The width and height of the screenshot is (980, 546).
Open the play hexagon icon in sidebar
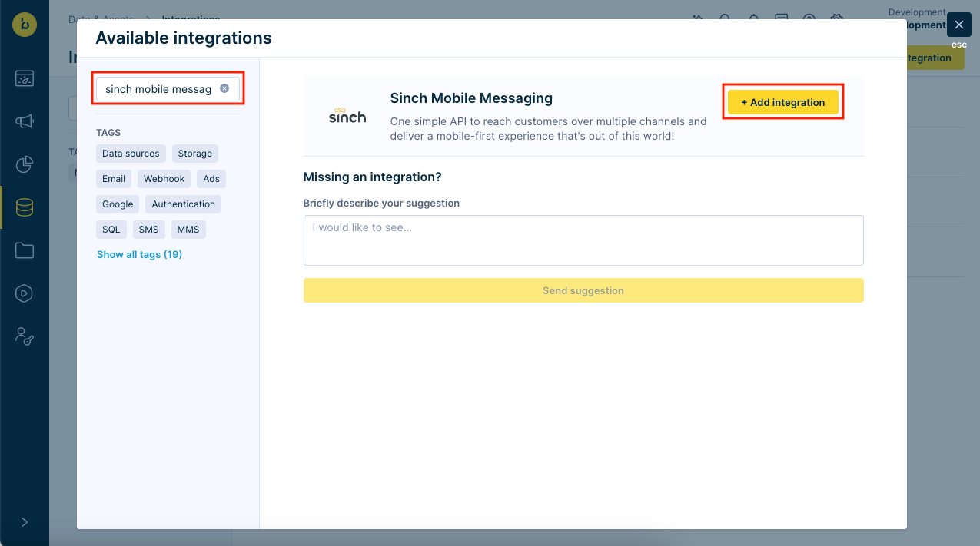(25, 293)
